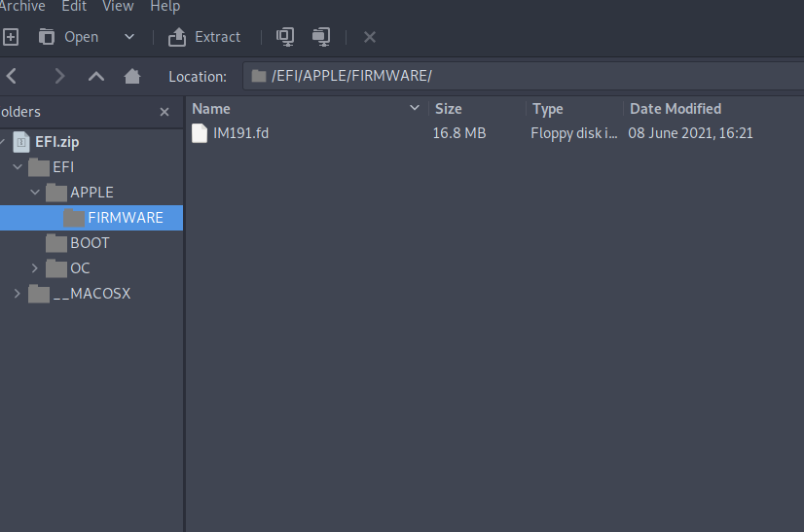
Task: Go forward with the right arrow
Action: coord(59,77)
